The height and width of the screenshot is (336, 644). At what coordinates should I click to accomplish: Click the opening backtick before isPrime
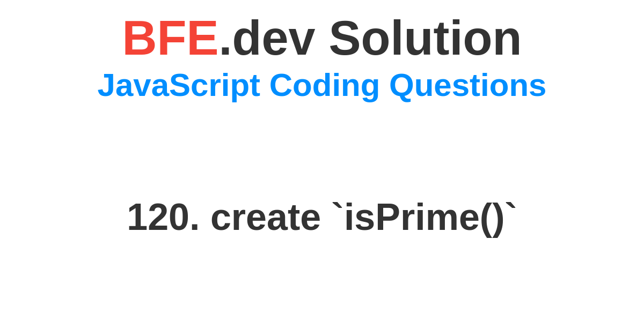point(338,206)
